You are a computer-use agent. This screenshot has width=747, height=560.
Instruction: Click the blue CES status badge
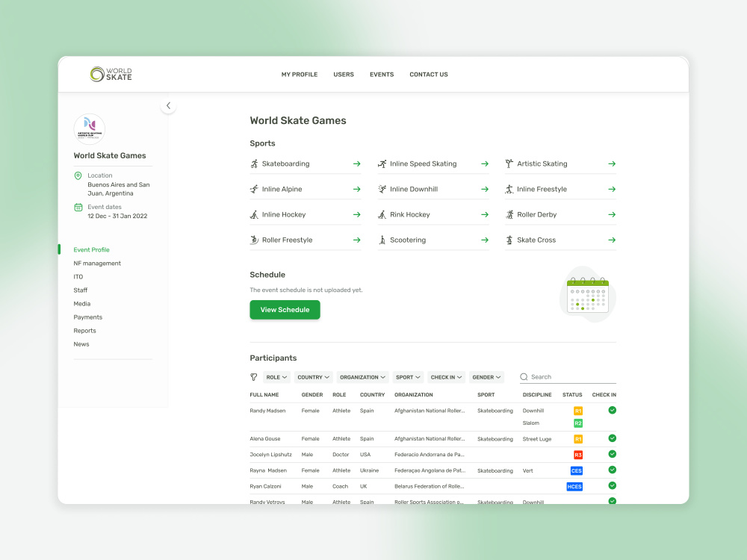(577, 470)
